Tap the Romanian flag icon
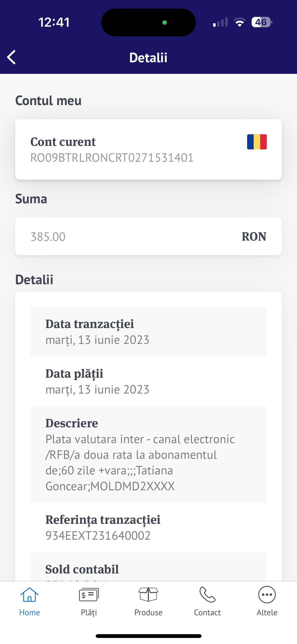Image resolution: width=297 pixels, height=644 pixels. (x=257, y=142)
